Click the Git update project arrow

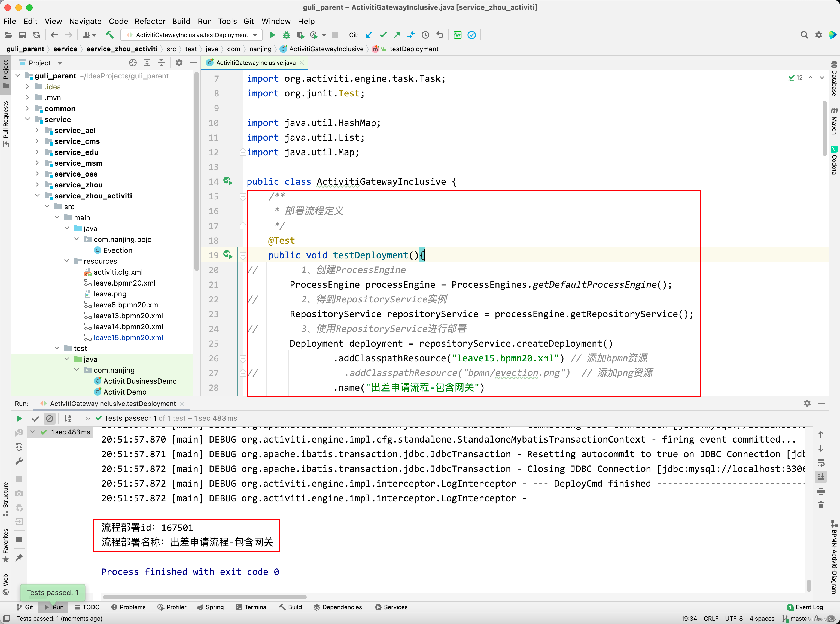tap(369, 35)
